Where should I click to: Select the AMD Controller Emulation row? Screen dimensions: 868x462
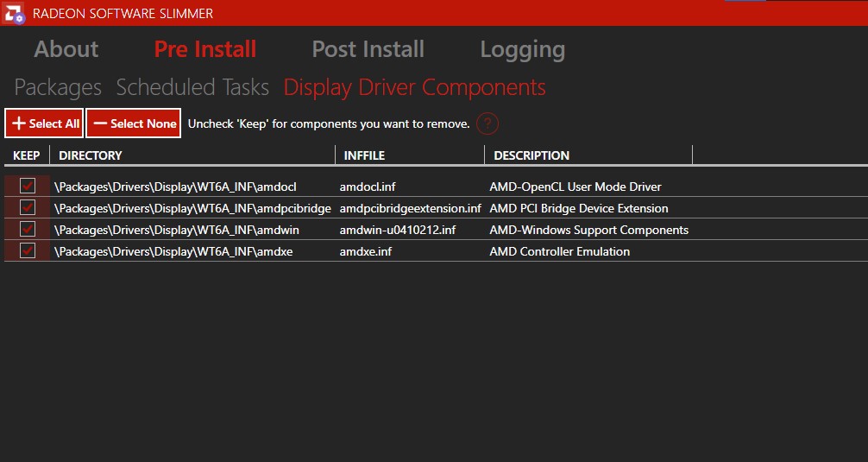pyautogui.click(x=559, y=251)
